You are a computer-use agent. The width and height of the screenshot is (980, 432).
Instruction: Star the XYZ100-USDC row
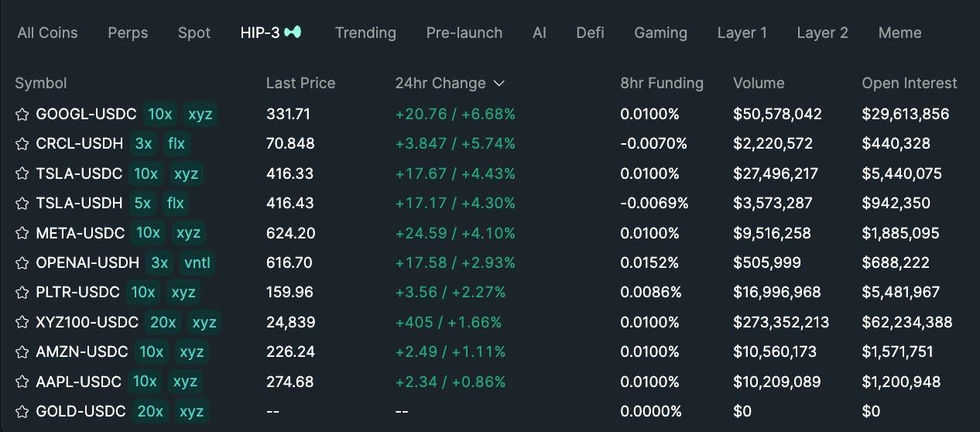pyautogui.click(x=22, y=322)
